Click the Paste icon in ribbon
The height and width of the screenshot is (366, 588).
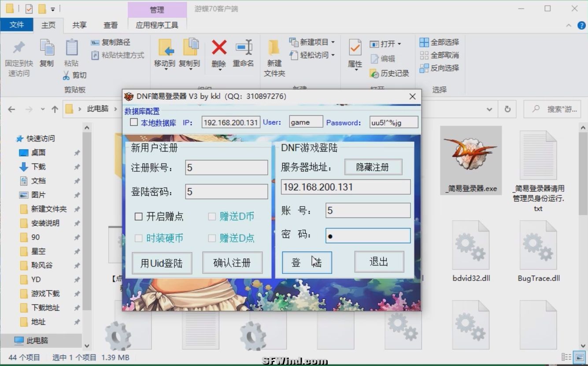point(71,48)
